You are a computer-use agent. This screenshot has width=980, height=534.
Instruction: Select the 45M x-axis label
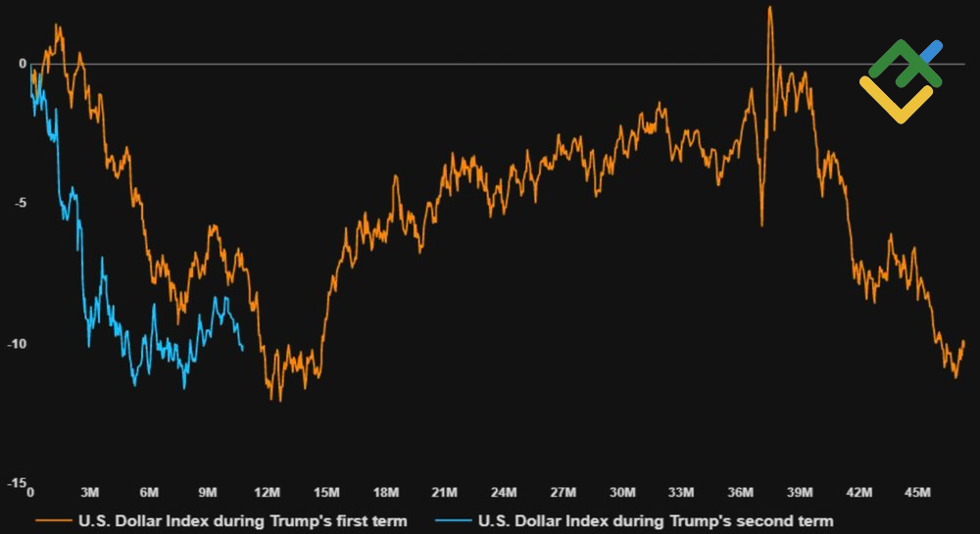pos(918,492)
